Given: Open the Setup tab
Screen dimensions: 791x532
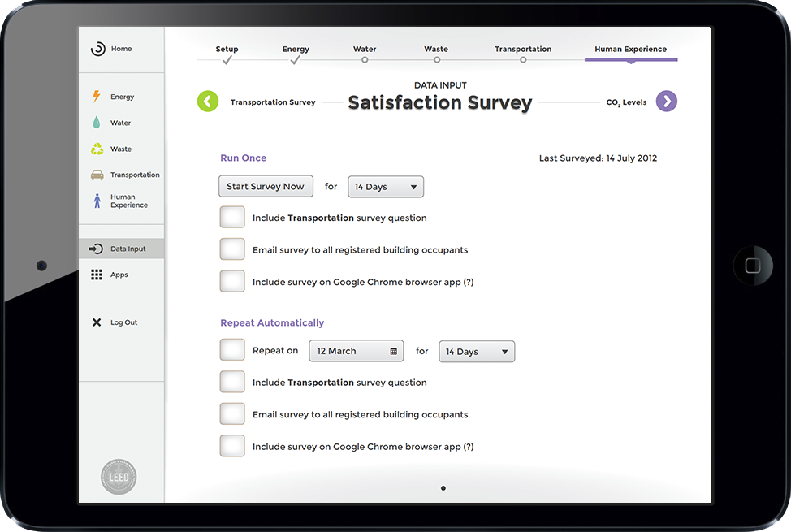Looking at the screenshot, I should tap(227, 49).
